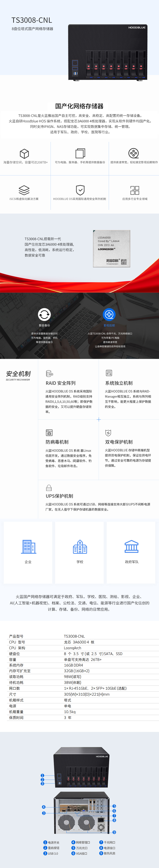Click the spec value 龙芯 3A6000 4 核
Viewport: 159px width, 868px height.
(79, 642)
